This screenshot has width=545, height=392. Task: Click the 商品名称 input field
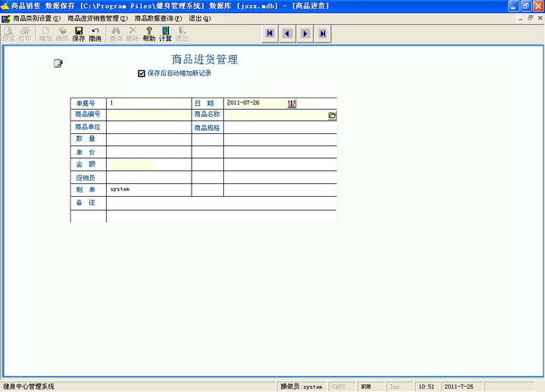276,115
